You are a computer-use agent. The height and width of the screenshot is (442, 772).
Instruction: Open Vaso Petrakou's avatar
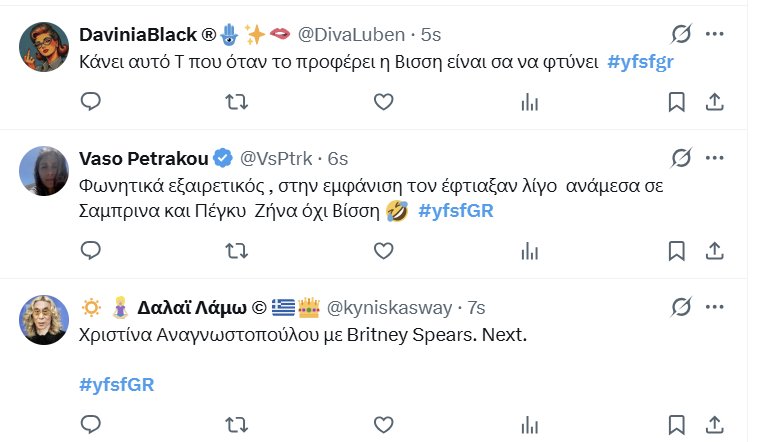44,171
